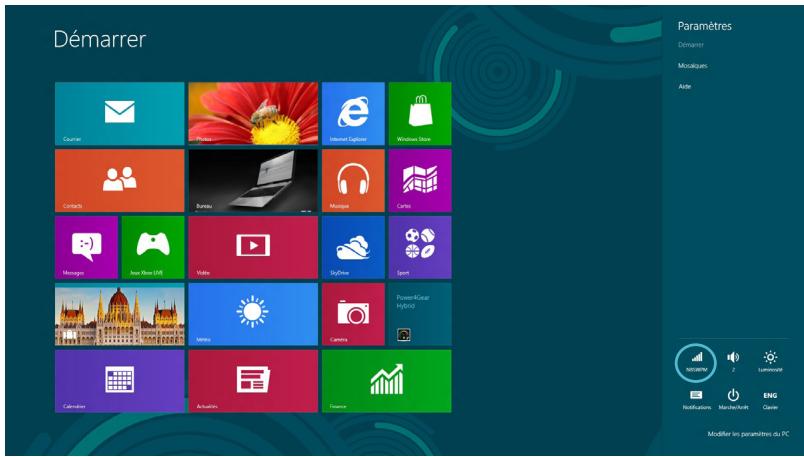This screenshot has width=804, height=457.
Task: Open the Photos tile with red flower
Action: tap(253, 113)
